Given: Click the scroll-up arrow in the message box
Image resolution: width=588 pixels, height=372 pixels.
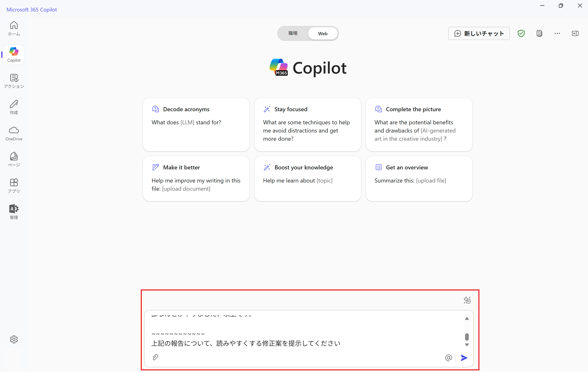Looking at the screenshot, I should [x=467, y=319].
